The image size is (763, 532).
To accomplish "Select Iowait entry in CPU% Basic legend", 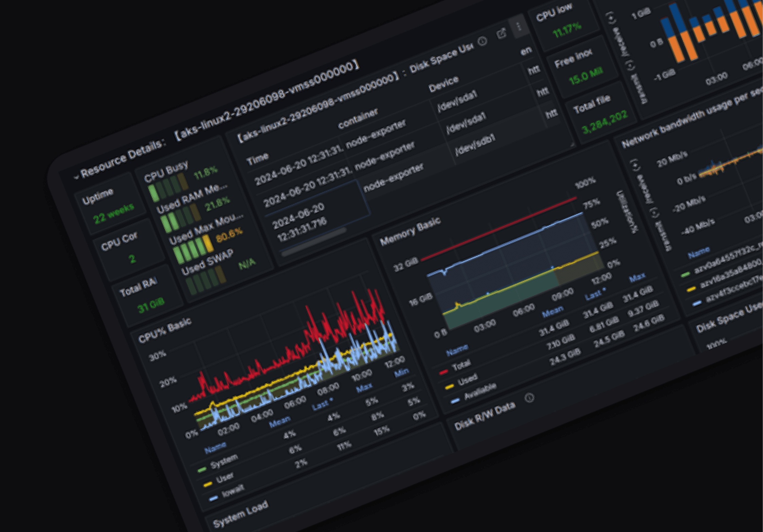I will 233,491.
